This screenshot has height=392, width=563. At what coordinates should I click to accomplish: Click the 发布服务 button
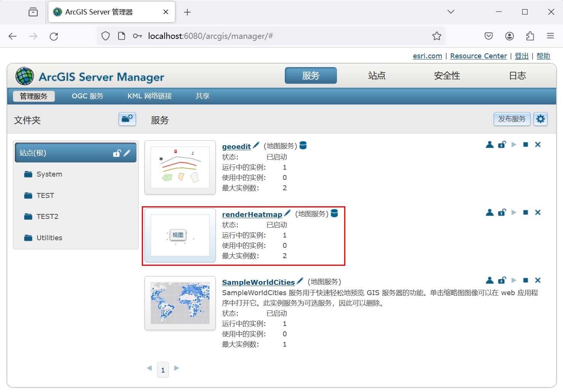512,119
